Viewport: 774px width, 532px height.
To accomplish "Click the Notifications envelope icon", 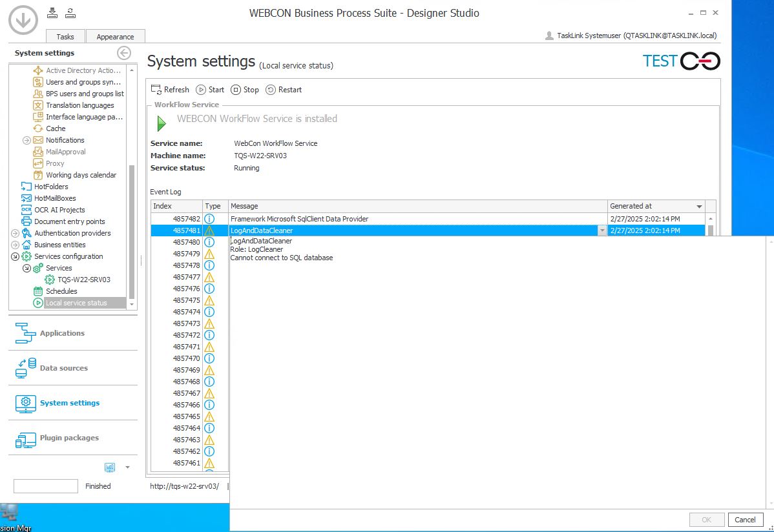I will (38, 140).
